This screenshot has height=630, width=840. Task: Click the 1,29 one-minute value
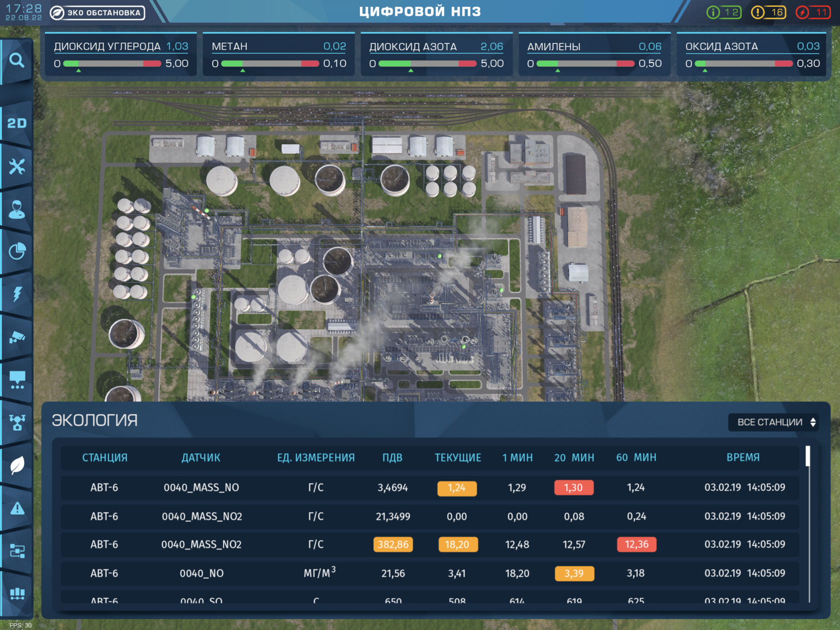point(517,487)
